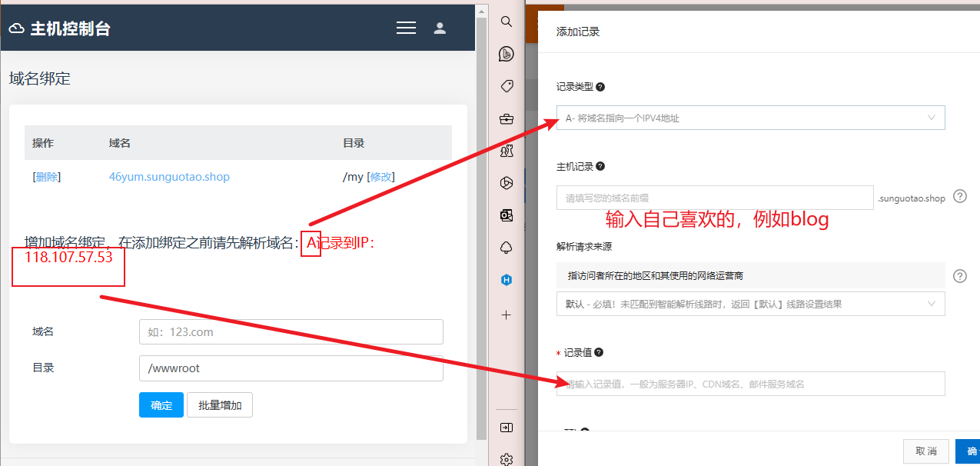Open sidebar settings gear icon
Viewport: 980px width, 466px height.
506,459
